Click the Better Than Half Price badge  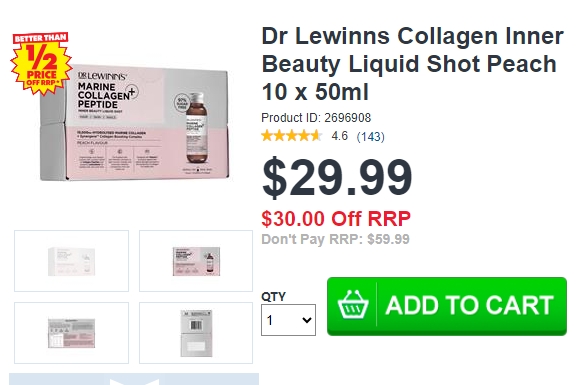(41, 63)
